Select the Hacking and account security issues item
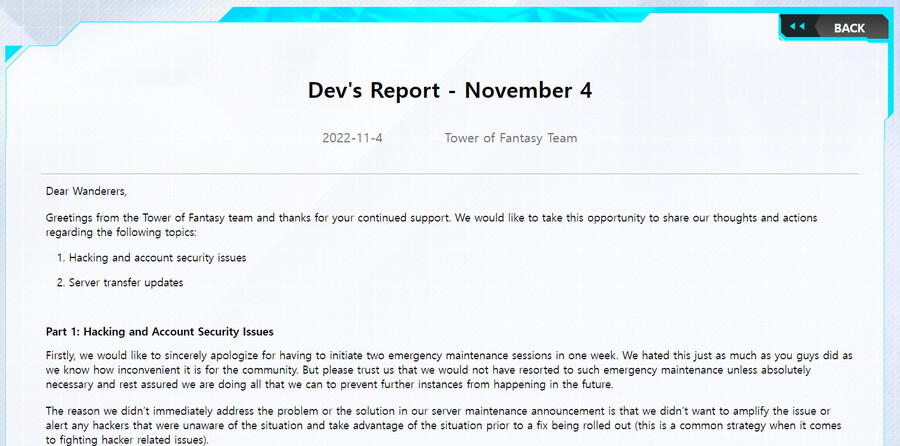Viewport: 900px width, 446px height. pos(157,257)
